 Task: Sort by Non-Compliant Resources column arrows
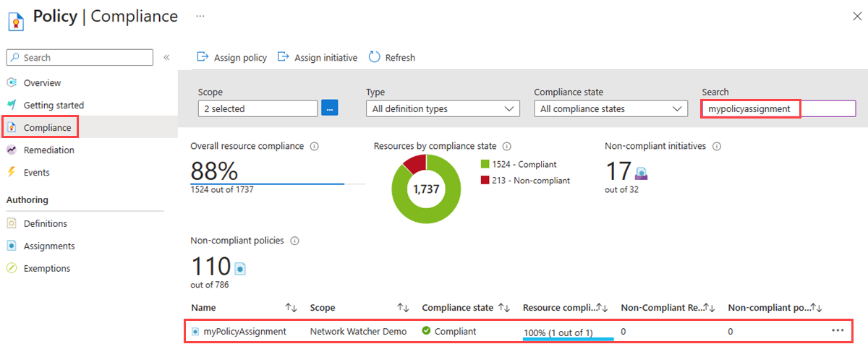pos(710,308)
